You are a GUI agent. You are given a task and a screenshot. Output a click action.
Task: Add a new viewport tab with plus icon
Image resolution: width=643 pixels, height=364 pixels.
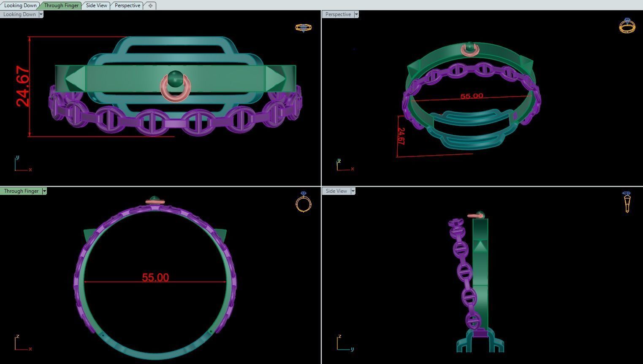pyautogui.click(x=150, y=5)
